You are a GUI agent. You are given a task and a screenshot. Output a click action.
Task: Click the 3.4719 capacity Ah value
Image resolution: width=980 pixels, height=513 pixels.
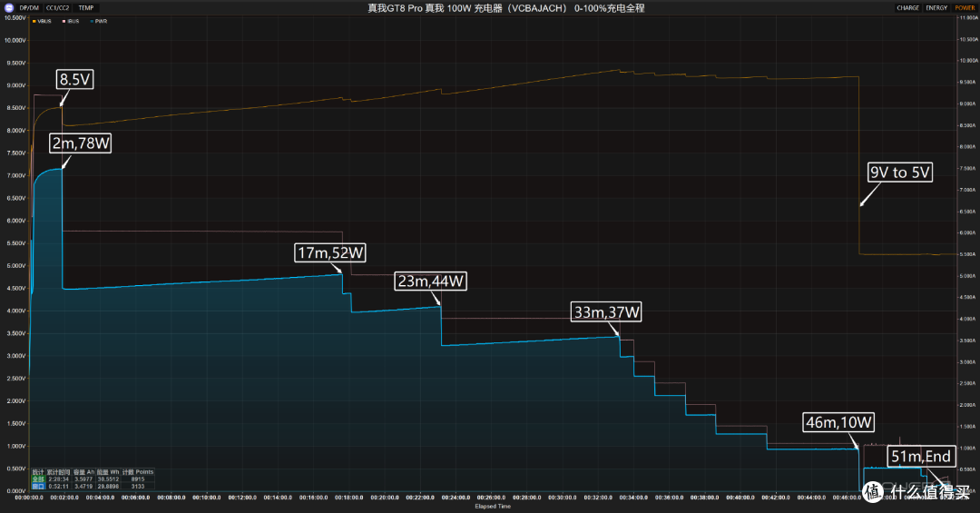[x=83, y=486]
